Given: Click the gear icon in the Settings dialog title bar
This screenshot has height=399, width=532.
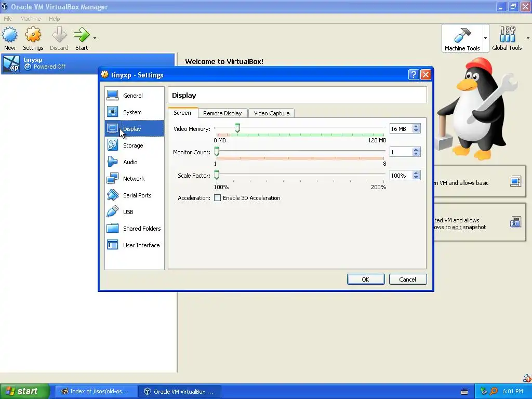Looking at the screenshot, I should click(x=105, y=75).
